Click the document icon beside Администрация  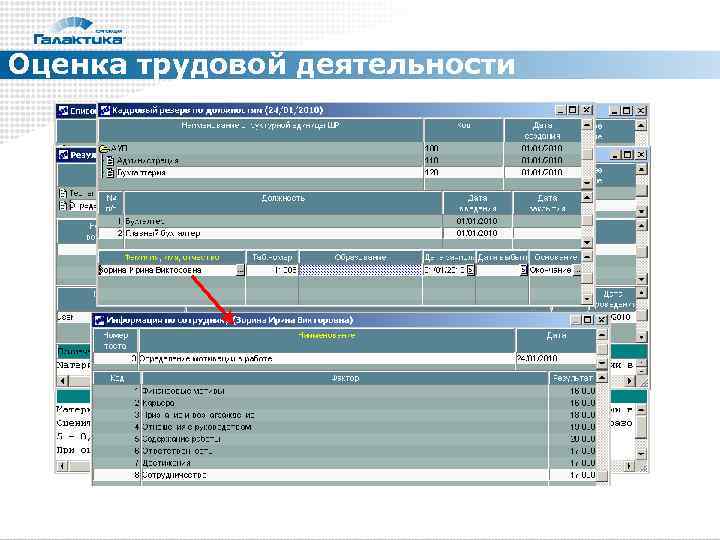coord(110,161)
